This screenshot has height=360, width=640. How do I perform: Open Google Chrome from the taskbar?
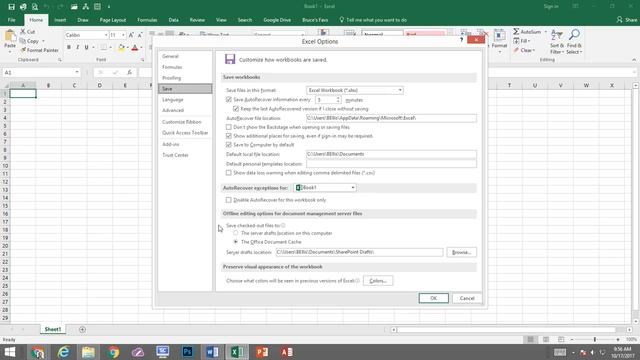pyautogui.click(x=113, y=352)
